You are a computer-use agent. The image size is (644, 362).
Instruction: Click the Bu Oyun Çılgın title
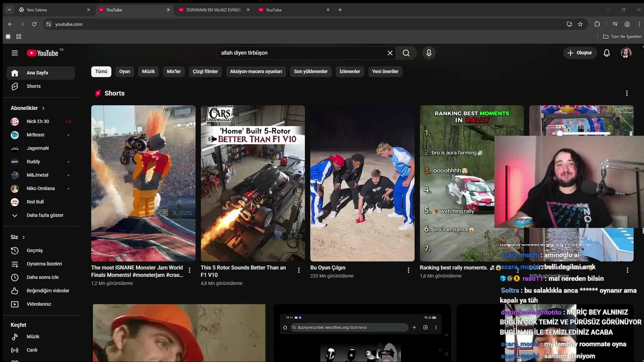click(328, 268)
